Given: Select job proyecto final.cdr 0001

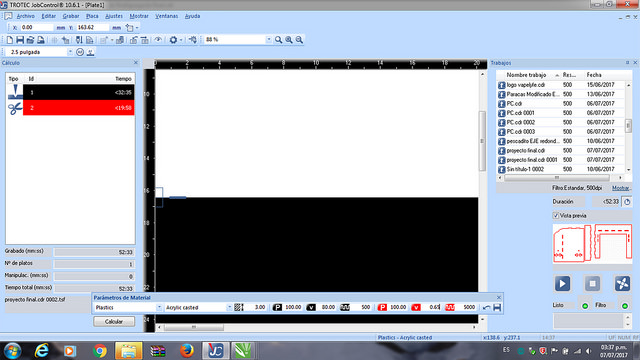Looking at the screenshot, I should pos(561,160).
